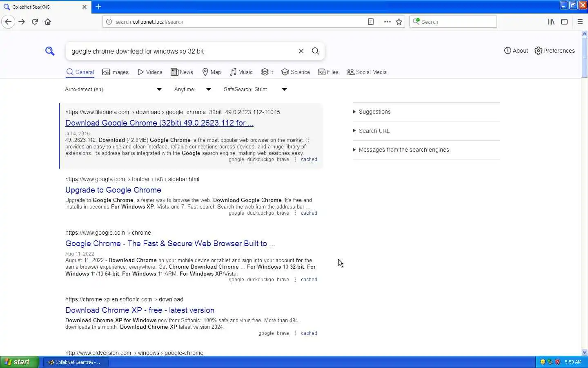
Task: Switch to the Music category
Action: pyautogui.click(x=241, y=72)
